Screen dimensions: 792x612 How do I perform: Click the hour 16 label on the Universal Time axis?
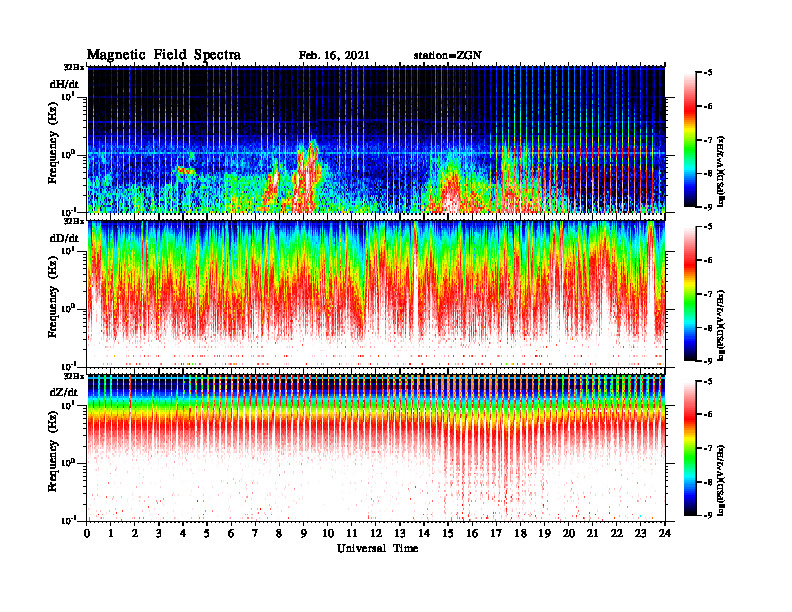tap(472, 534)
